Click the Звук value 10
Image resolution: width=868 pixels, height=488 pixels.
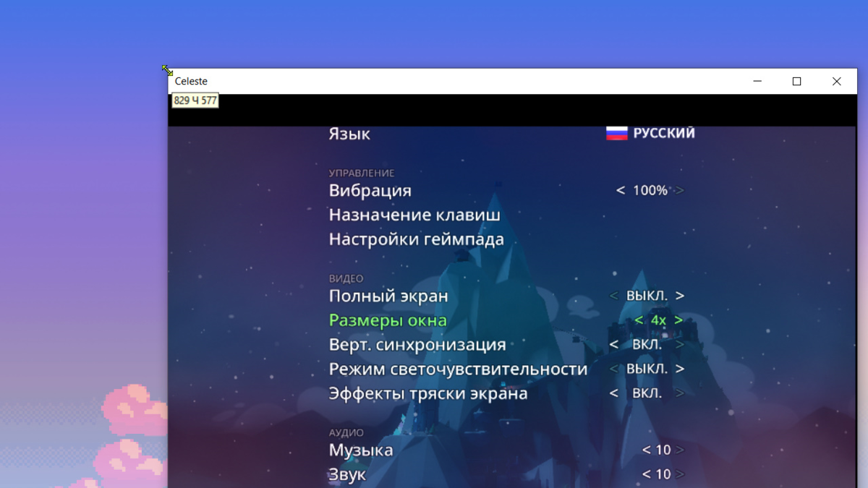(663, 474)
